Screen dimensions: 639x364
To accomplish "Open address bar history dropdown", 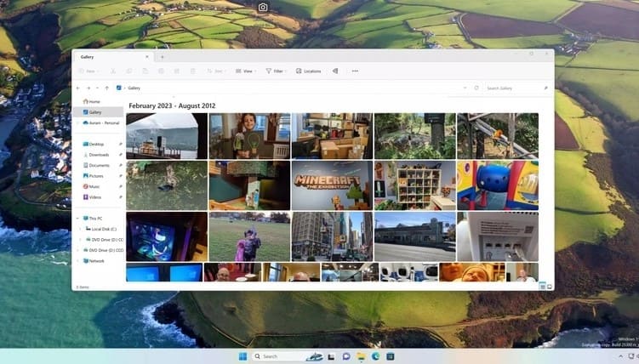I will point(465,88).
